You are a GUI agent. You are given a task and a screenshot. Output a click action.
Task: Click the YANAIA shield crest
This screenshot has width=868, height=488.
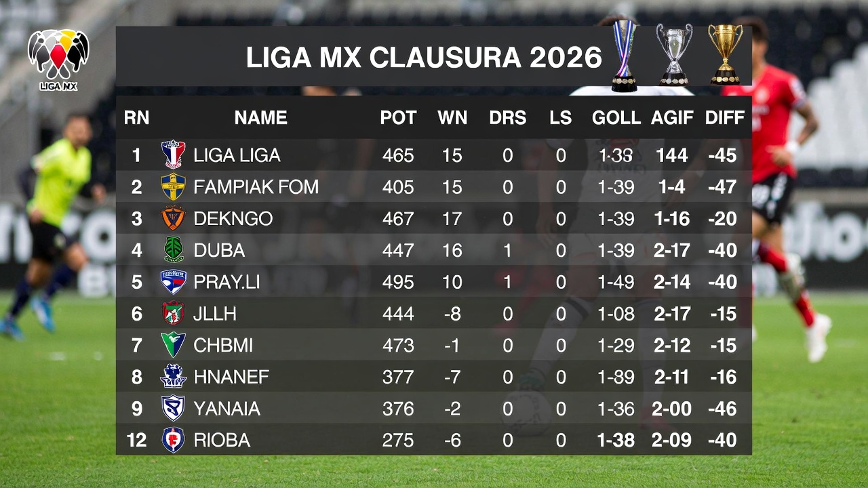point(173,408)
